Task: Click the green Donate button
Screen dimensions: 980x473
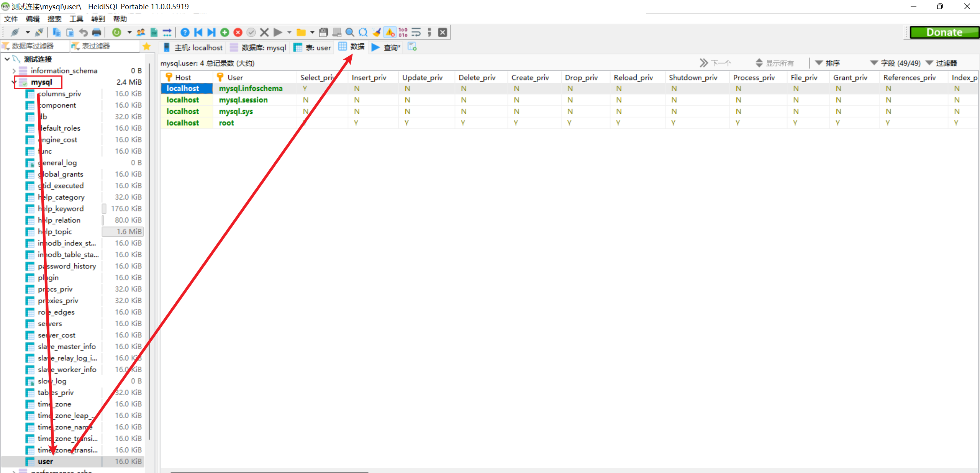Action: pyautogui.click(x=944, y=33)
